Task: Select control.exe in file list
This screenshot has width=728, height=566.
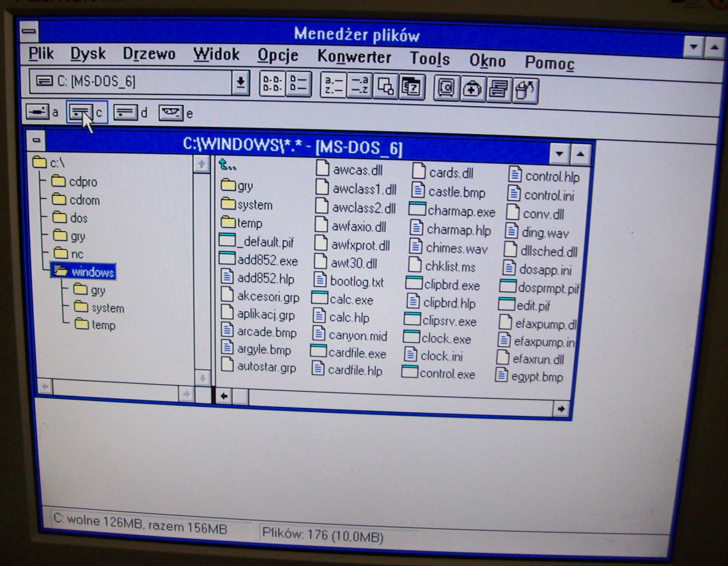Action: click(439, 373)
